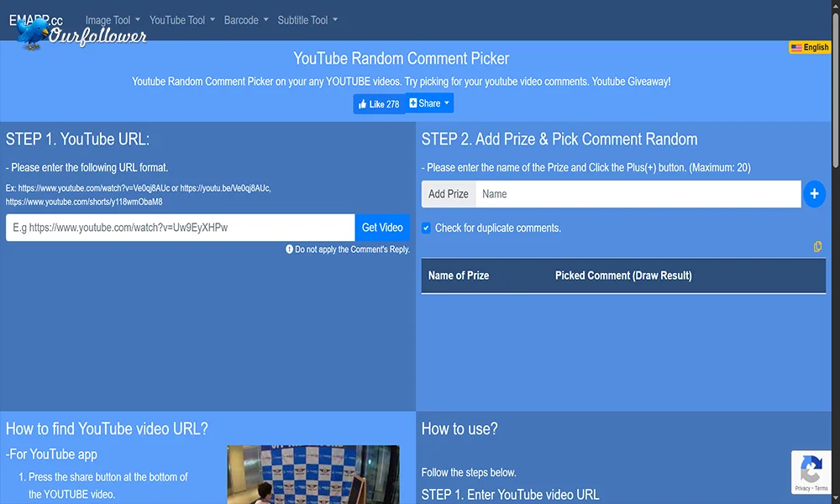Expand the YouTube Tool menu
Image resolution: width=840 pixels, height=504 pixels.
pyautogui.click(x=182, y=20)
